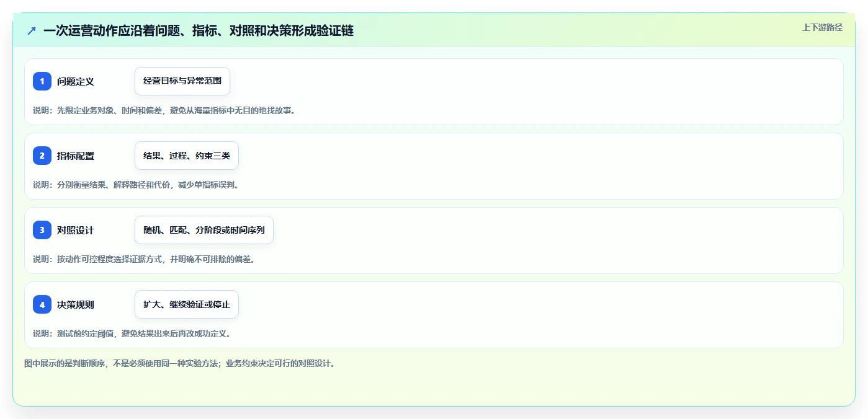
Task: Click the number 1 step badge
Action: (x=42, y=81)
